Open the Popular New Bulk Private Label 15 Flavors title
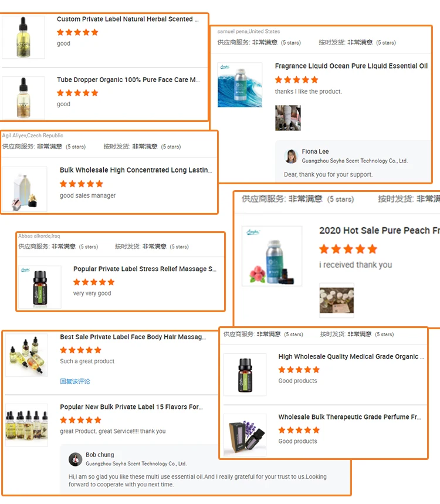440x504 pixels. pyautogui.click(x=131, y=407)
